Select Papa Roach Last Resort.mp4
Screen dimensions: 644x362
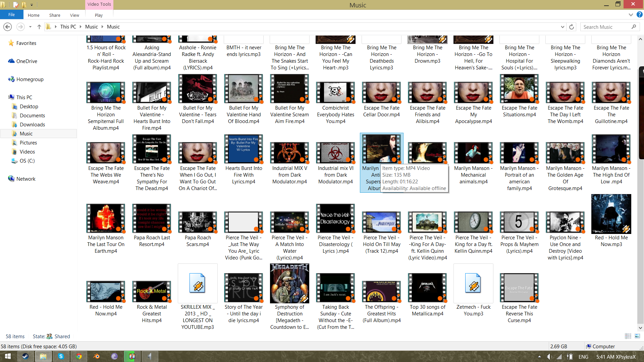point(152,226)
